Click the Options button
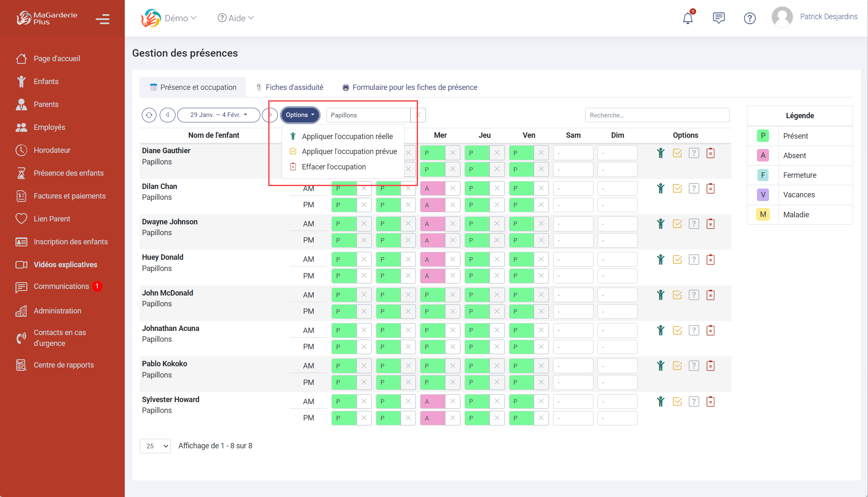Screen dimensions: 868x497 [300, 115]
